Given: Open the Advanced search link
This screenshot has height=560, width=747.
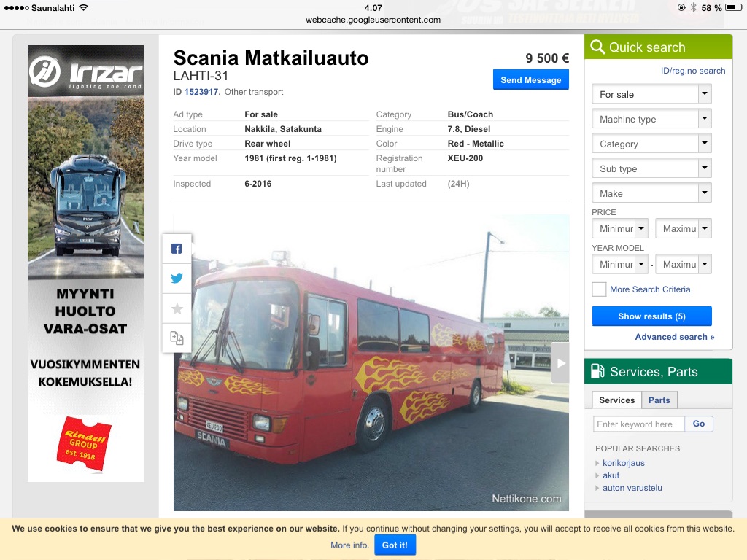Looking at the screenshot, I should pyautogui.click(x=674, y=337).
